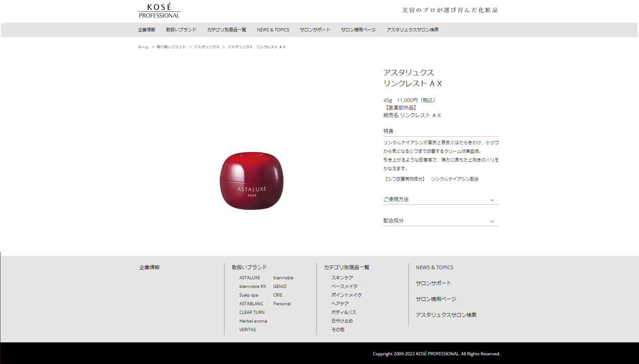The height and width of the screenshot is (364, 639).
Task: Open NEWS & TOPICS in the top navigation
Action: (x=273, y=30)
